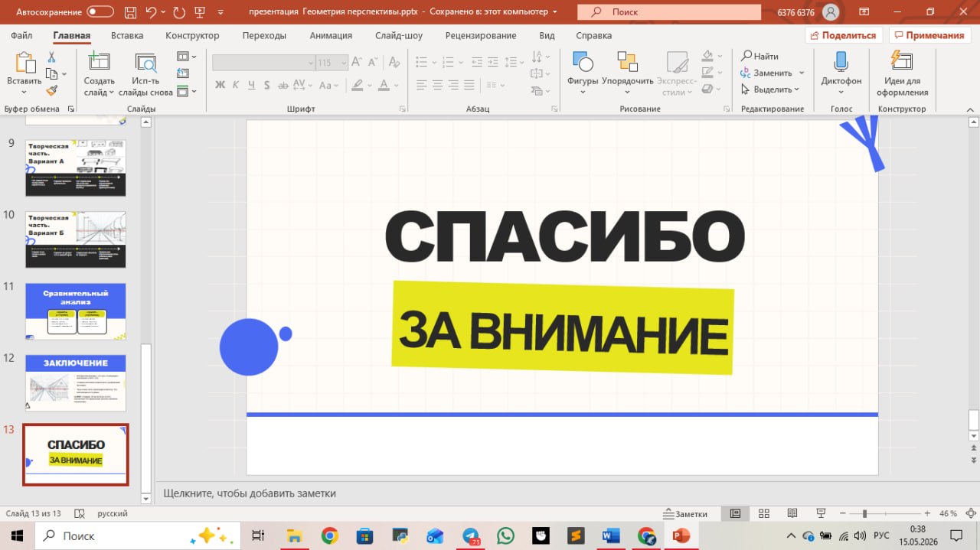This screenshot has height=550, width=980.
Task: Click the Поиск search box in title bar
Action: [x=671, y=12]
